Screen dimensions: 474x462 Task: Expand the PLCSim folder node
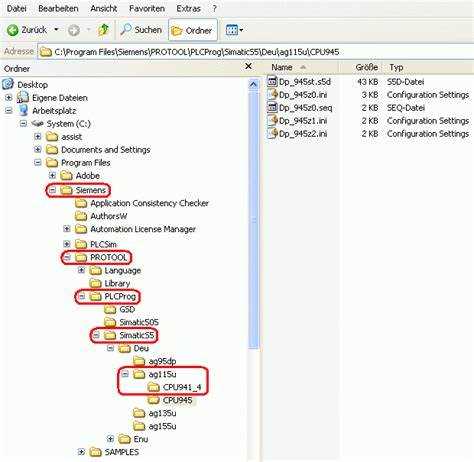[x=67, y=244]
